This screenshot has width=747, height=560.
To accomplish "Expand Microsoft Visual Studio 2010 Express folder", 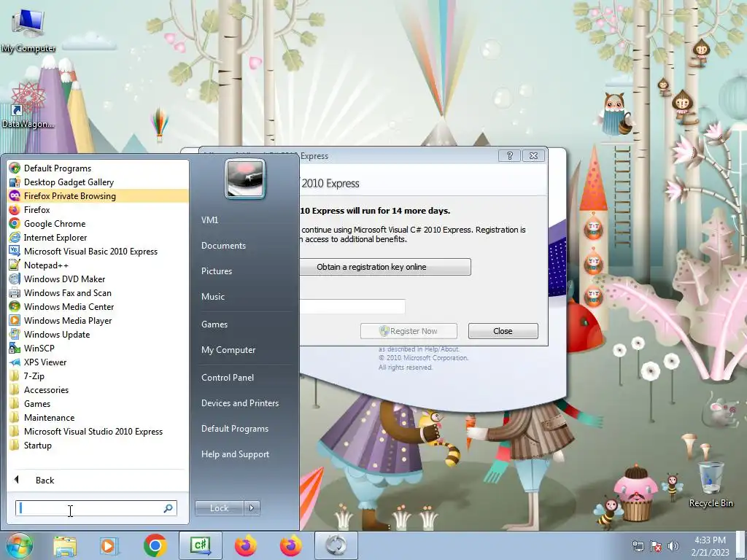I will (98, 432).
